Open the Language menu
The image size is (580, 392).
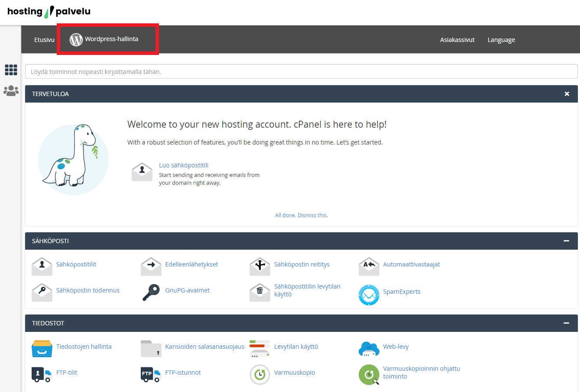pyautogui.click(x=501, y=40)
